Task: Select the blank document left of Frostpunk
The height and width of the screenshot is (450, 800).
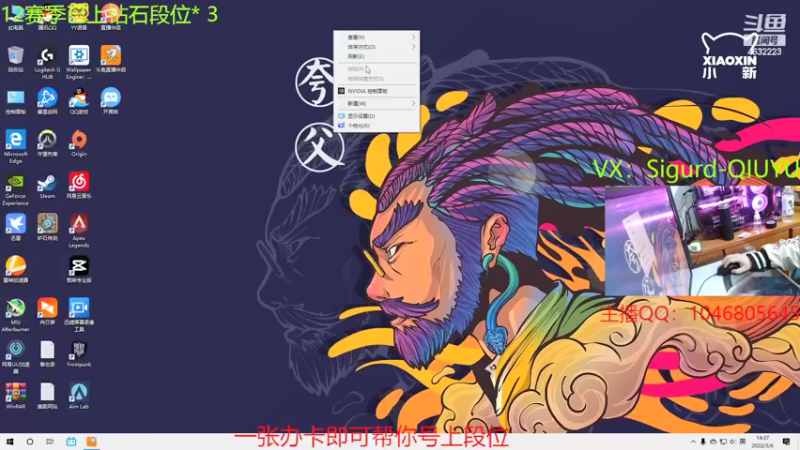Action: point(47,354)
